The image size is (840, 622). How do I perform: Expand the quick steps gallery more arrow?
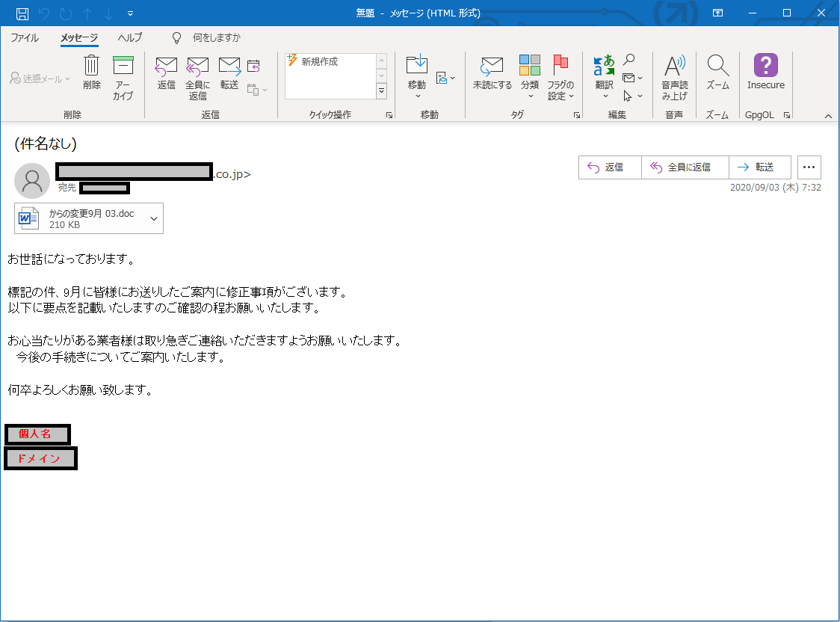pyautogui.click(x=381, y=92)
